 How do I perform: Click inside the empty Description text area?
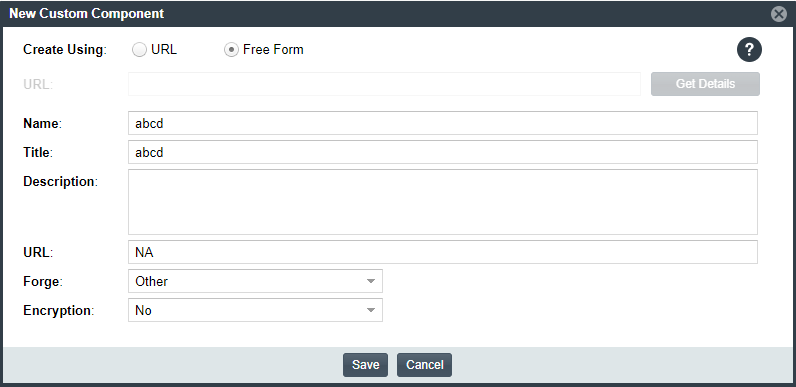443,202
